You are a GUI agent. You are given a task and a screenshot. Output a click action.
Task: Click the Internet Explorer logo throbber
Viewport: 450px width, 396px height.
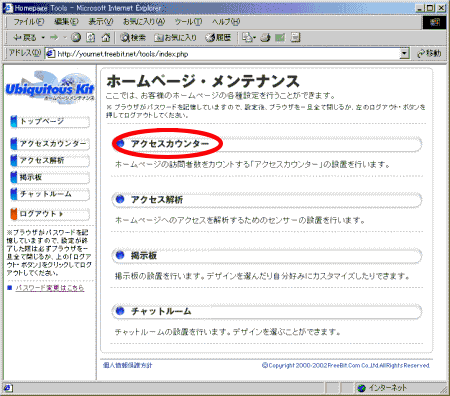point(435,22)
